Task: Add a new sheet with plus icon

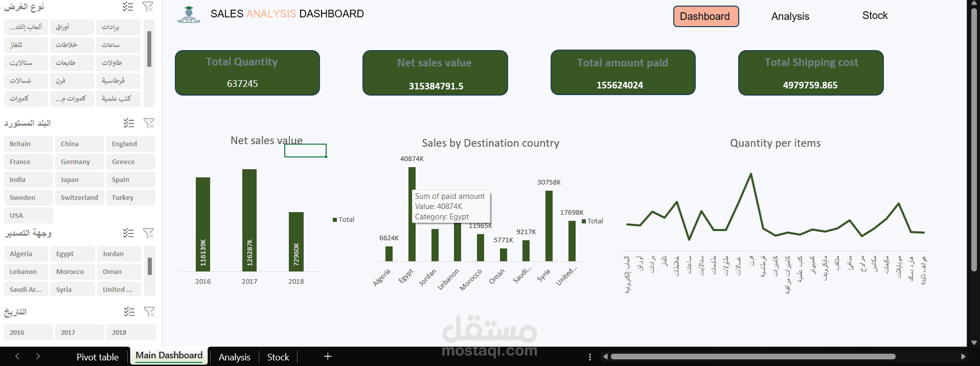Action: pos(328,356)
